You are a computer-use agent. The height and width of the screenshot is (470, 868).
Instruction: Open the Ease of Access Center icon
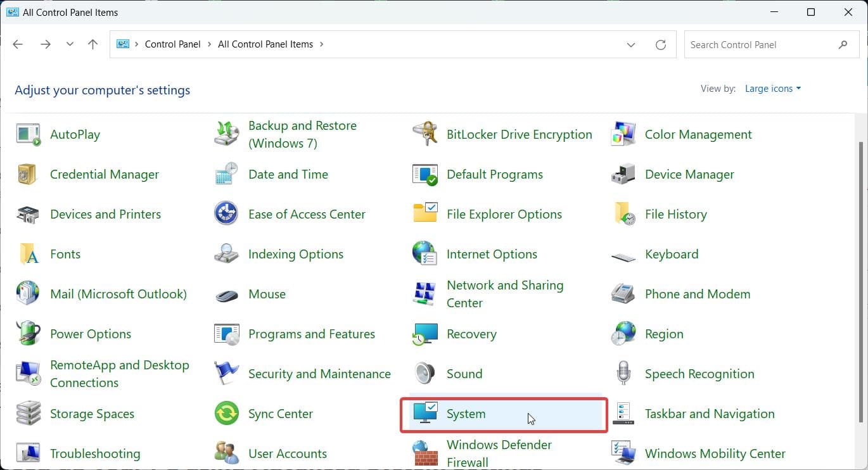click(226, 214)
